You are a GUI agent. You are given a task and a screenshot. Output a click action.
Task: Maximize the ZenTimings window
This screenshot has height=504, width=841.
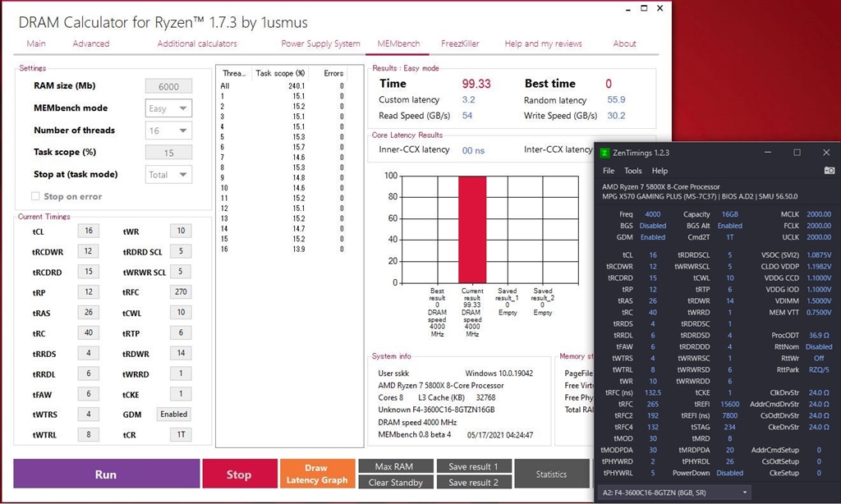pyautogui.click(x=797, y=153)
